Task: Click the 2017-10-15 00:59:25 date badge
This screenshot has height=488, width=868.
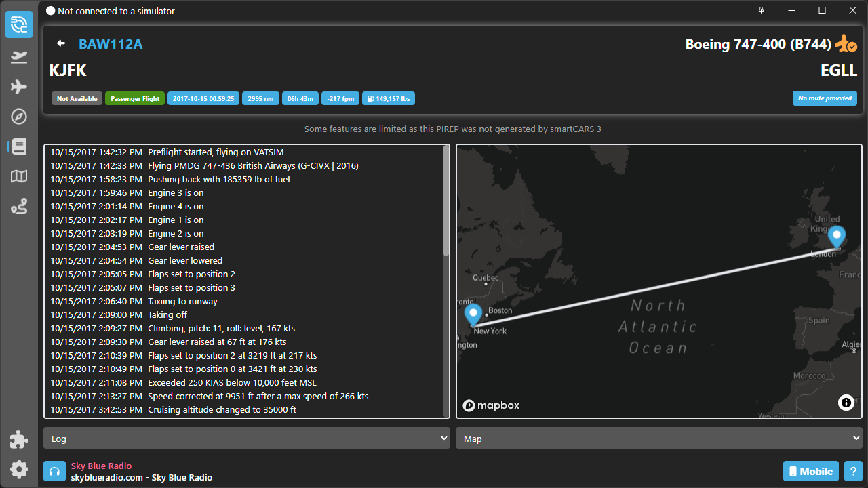Action: tap(203, 98)
